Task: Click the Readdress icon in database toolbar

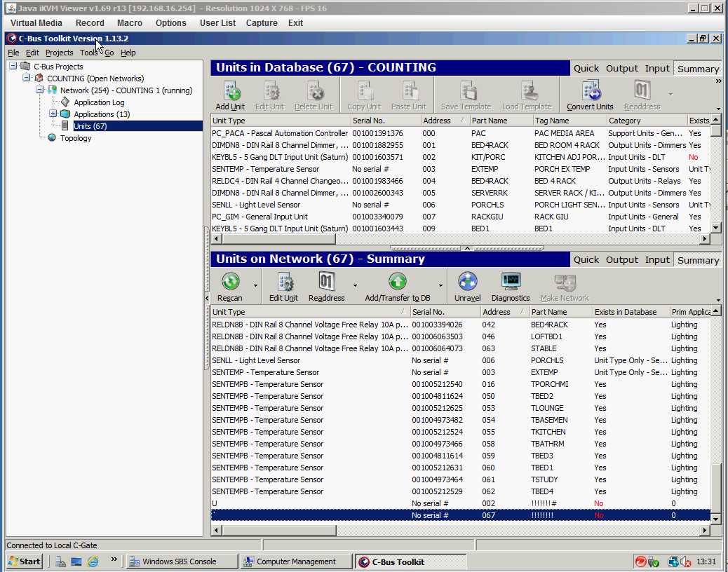Action: (642, 90)
